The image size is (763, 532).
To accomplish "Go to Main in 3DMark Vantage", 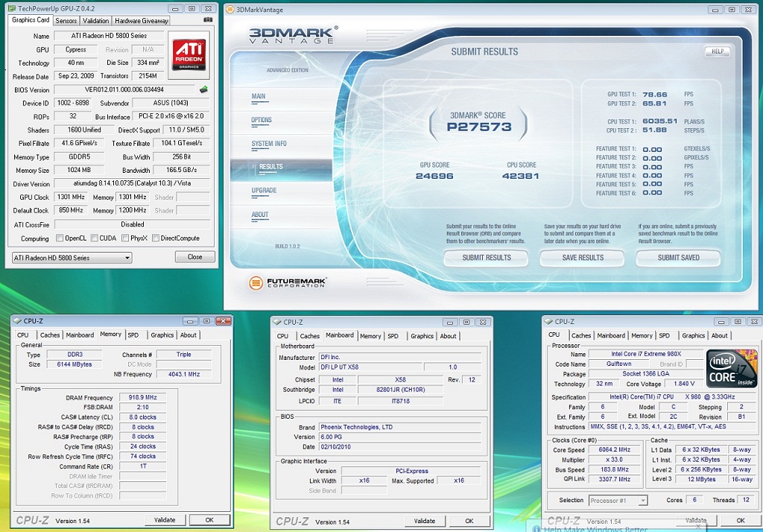I will 259,96.
